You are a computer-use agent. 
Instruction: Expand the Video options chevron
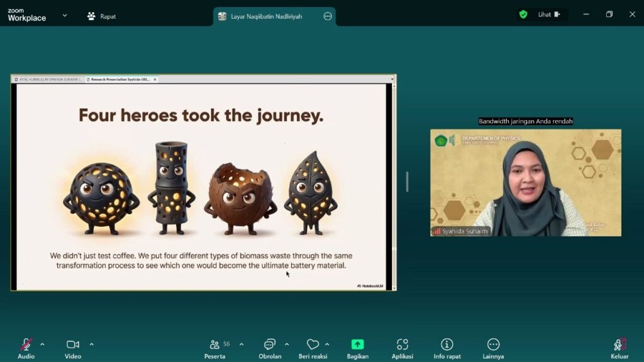click(x=91, y=344)
